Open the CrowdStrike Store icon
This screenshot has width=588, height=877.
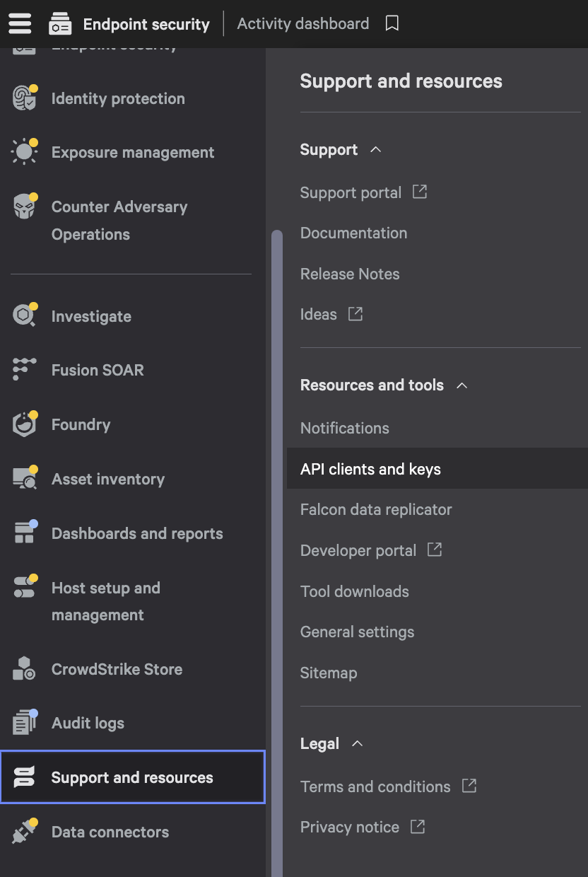pyautogui.click(x=25, y=669)
